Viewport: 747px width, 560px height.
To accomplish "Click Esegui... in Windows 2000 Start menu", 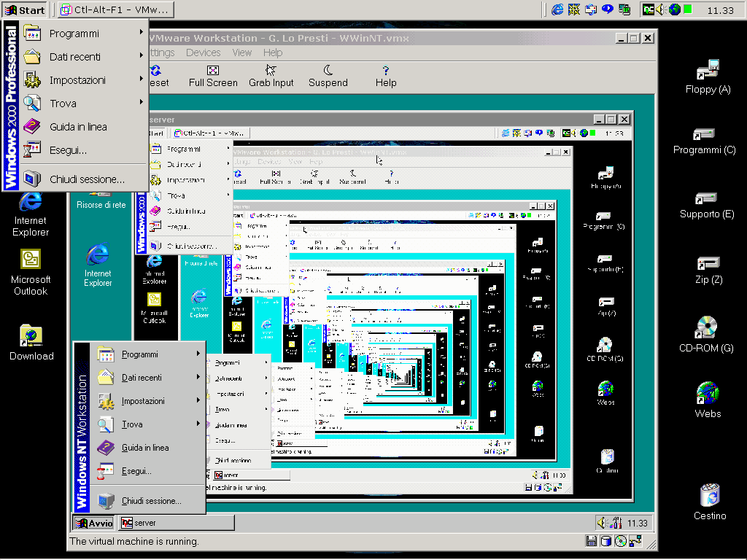I will click(83, 150).
